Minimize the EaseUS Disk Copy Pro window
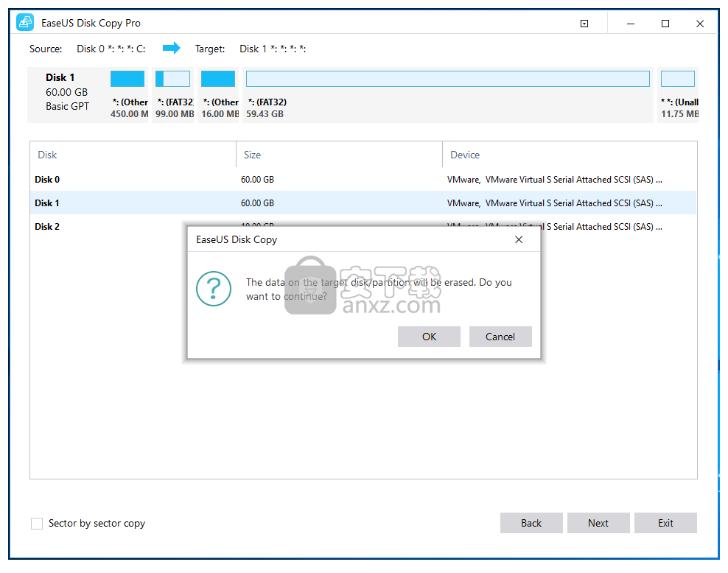728x573 pixels. (631, 24)
